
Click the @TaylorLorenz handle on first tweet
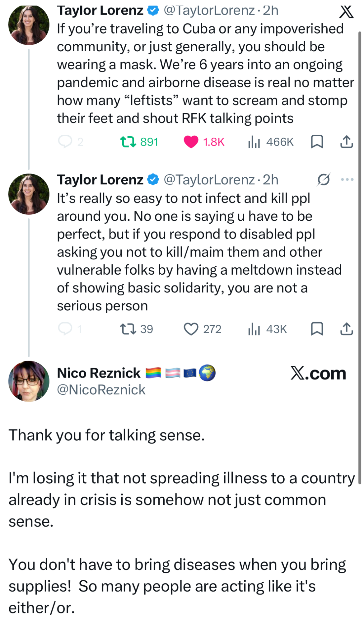tap(209, 11)
